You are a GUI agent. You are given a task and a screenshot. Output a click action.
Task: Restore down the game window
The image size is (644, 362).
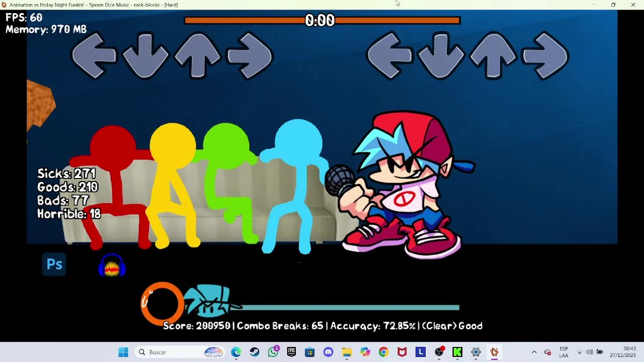click(613, 5)
